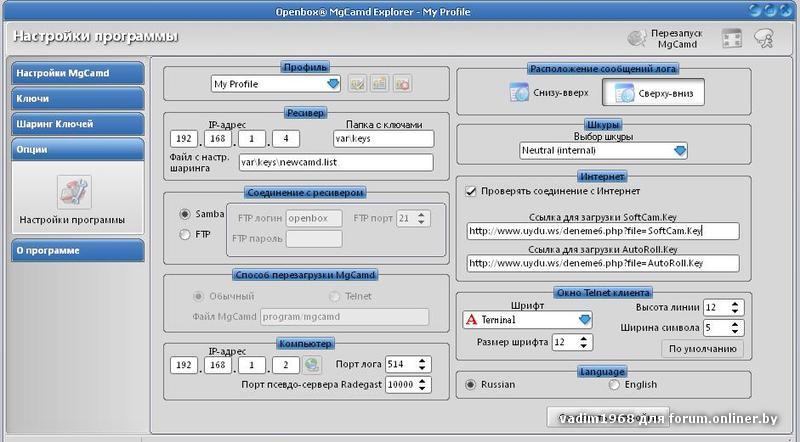Click the Перезапуск MgCamd restart icon
Viewport: 800px width, 442px height.
tap(637, 38)
